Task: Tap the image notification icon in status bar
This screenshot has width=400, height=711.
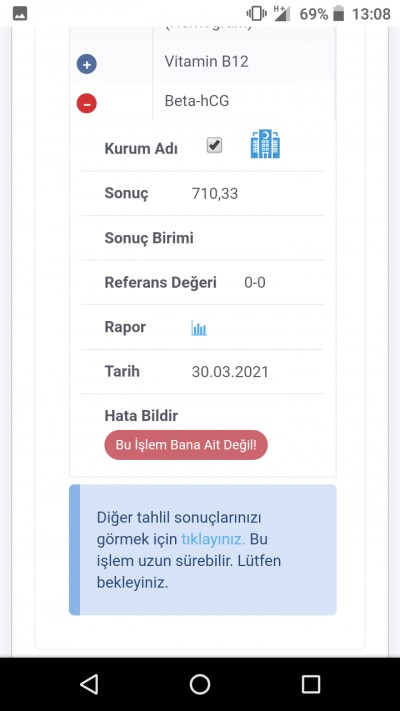Action: (20, 14)
